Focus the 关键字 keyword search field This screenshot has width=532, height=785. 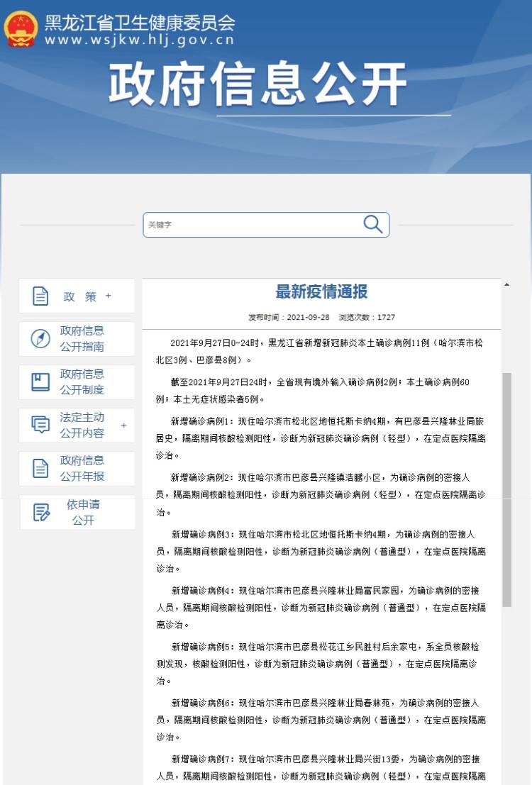266,225
